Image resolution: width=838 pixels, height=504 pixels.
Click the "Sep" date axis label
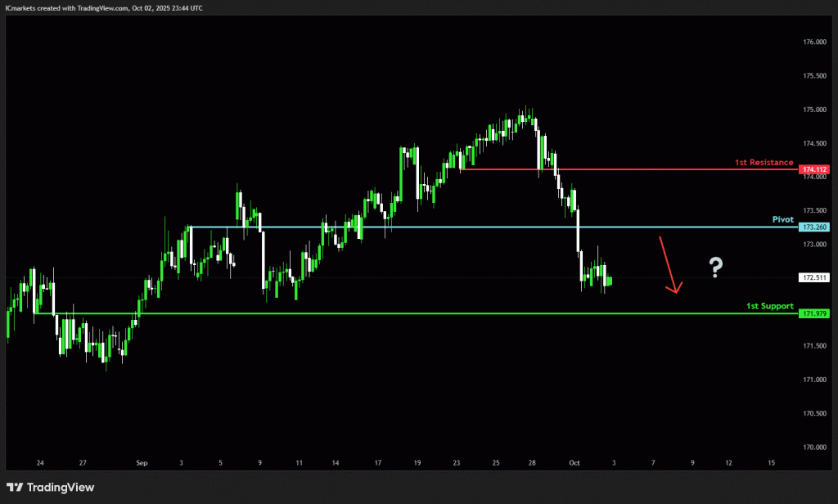142,462
